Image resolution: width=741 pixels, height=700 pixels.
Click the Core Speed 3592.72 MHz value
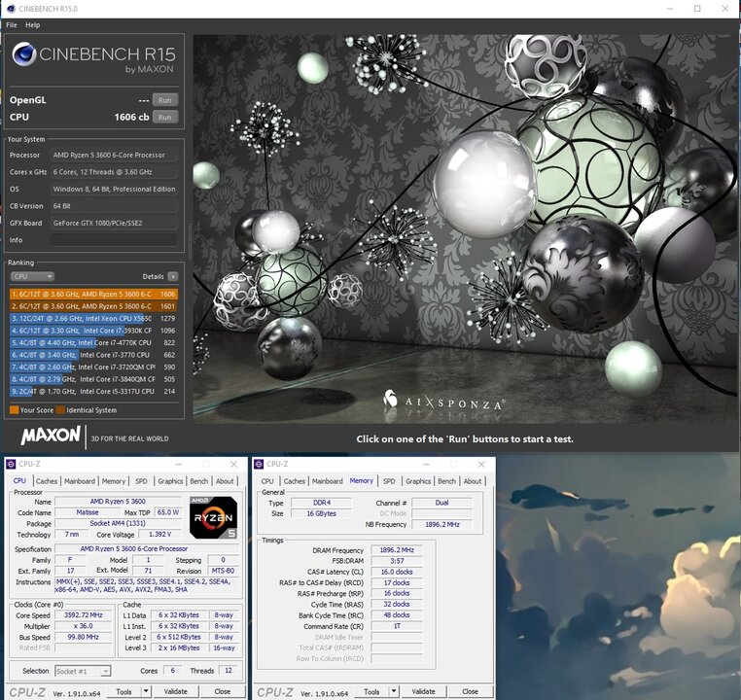click(x=84, y=615)
